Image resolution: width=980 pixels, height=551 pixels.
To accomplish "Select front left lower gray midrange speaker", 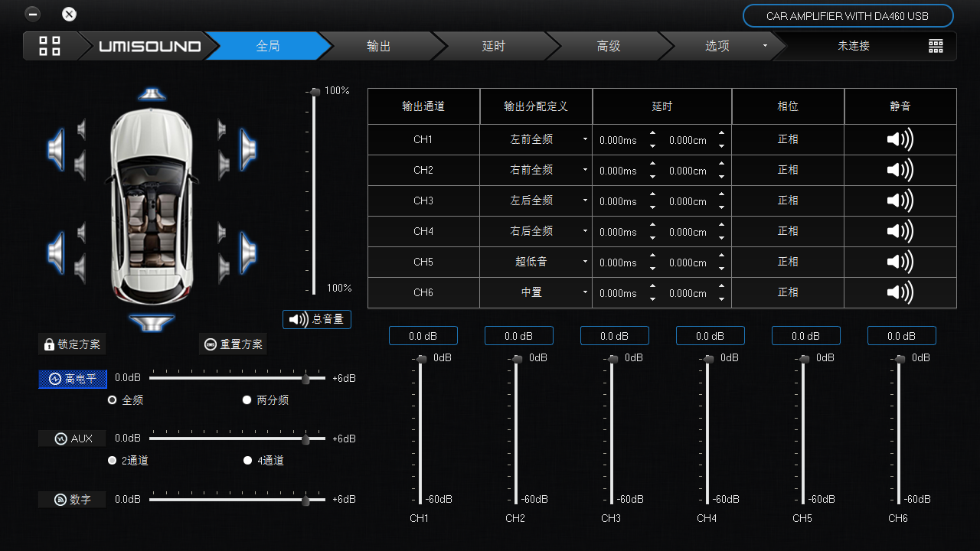I will (80, 165).
